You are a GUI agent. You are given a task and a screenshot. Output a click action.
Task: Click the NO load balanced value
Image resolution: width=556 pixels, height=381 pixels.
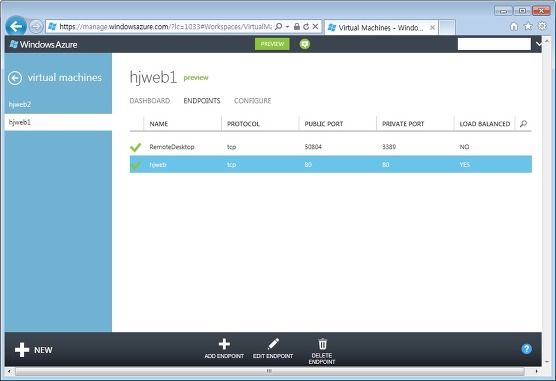tap(464, 147)
